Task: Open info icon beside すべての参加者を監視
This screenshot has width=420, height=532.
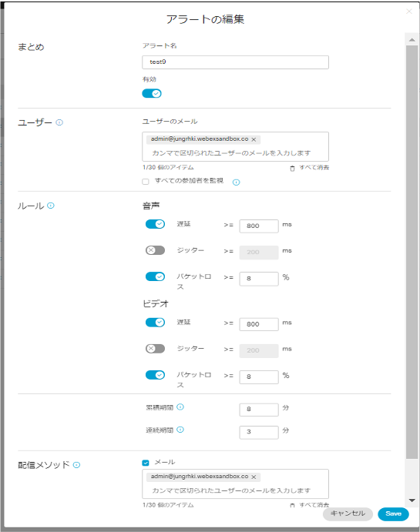Action: point(237,182)
